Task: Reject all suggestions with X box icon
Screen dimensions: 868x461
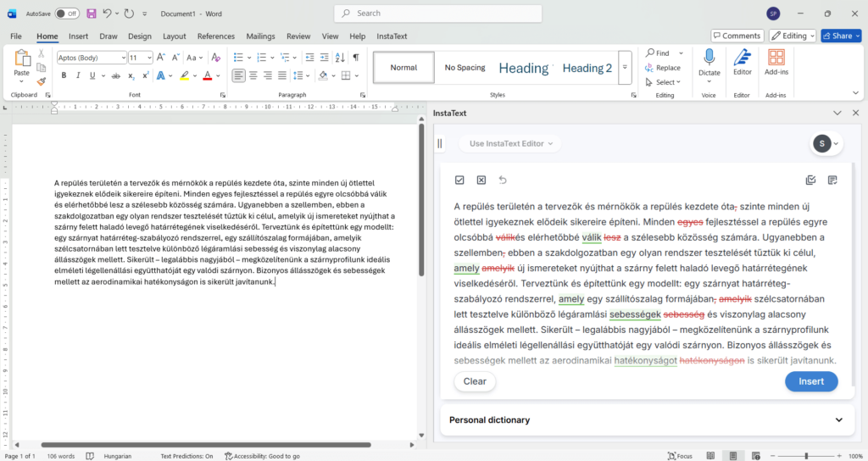Action: tap(481, 180)
